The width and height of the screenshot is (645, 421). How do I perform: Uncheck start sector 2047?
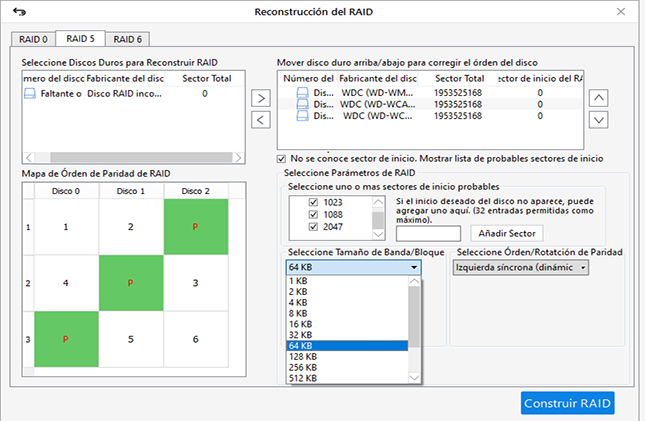313,227
